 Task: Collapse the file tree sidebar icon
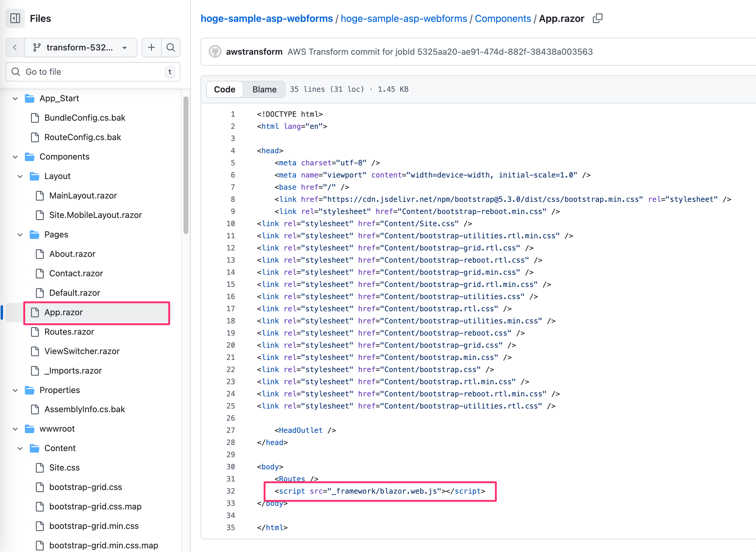[15, 18]
